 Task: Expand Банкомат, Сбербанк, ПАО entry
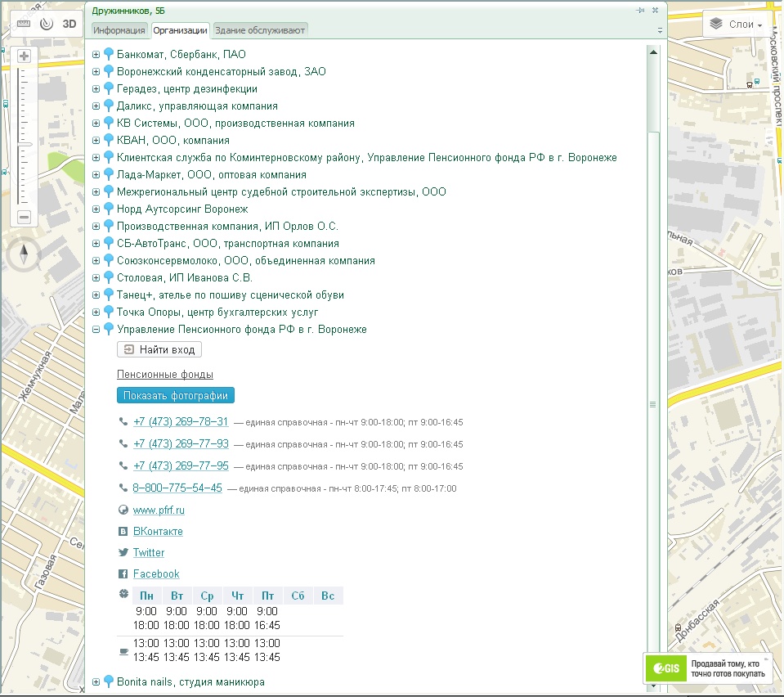click(96, 55)
